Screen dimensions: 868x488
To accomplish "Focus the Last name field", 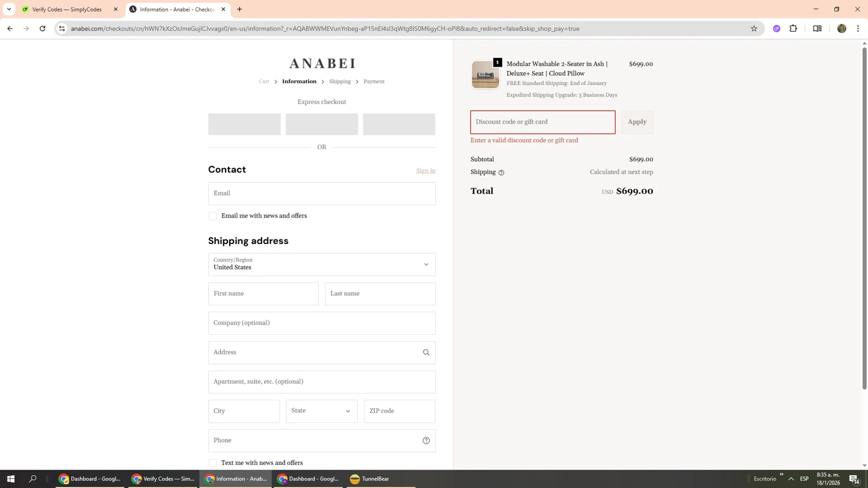I will pyautogui.click(x=380, y=294).
